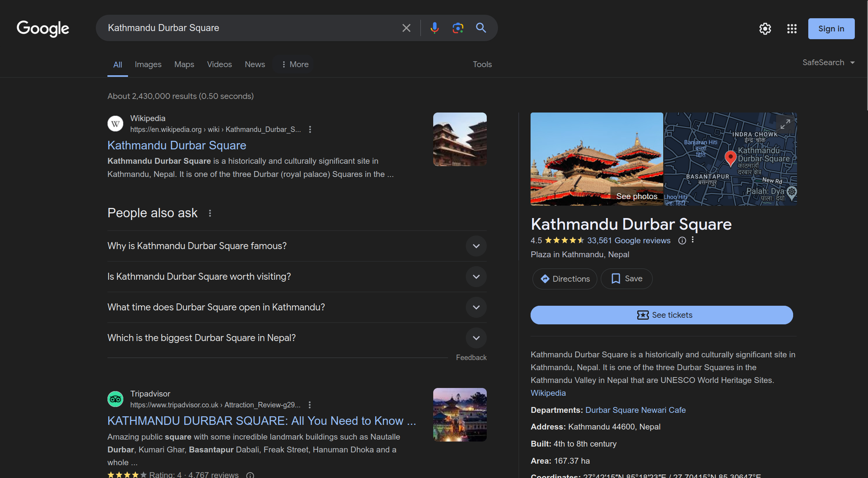868x478 pixels.
Task: Click the Tripadvisor rating info icon
Action: click(250, 475)
